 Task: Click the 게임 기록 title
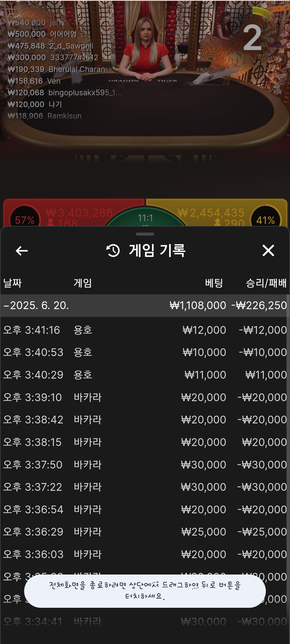coord(157,251)
